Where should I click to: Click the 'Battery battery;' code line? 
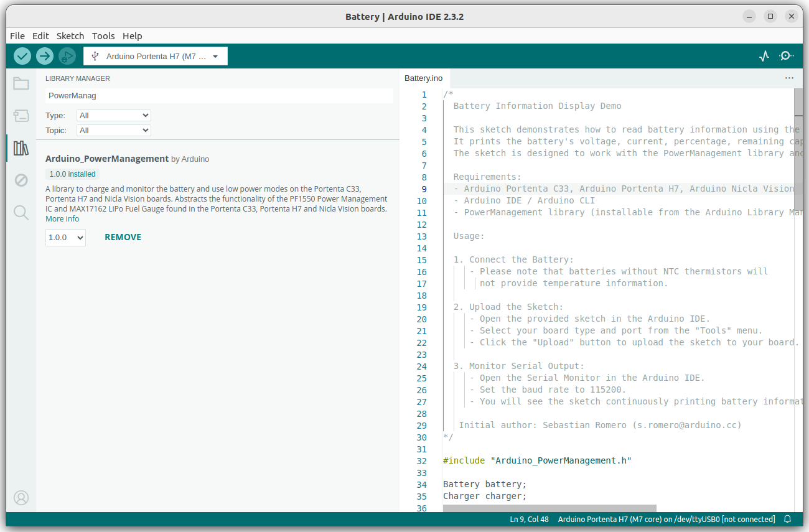(485, 485)
